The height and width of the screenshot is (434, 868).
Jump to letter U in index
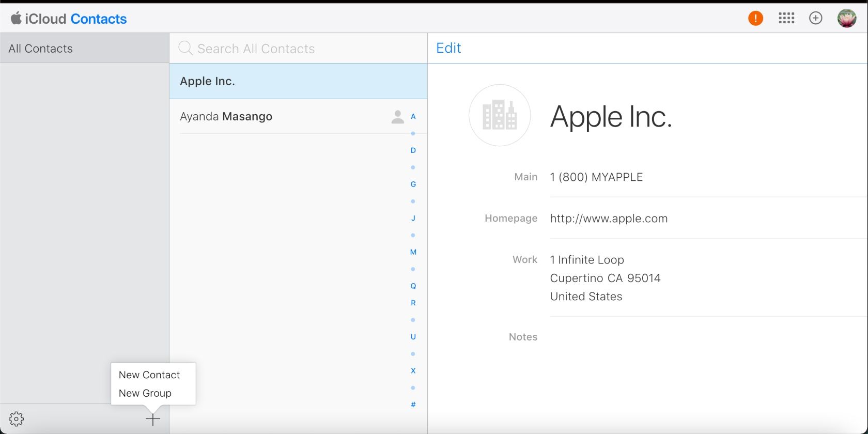[x=413, y=337]
